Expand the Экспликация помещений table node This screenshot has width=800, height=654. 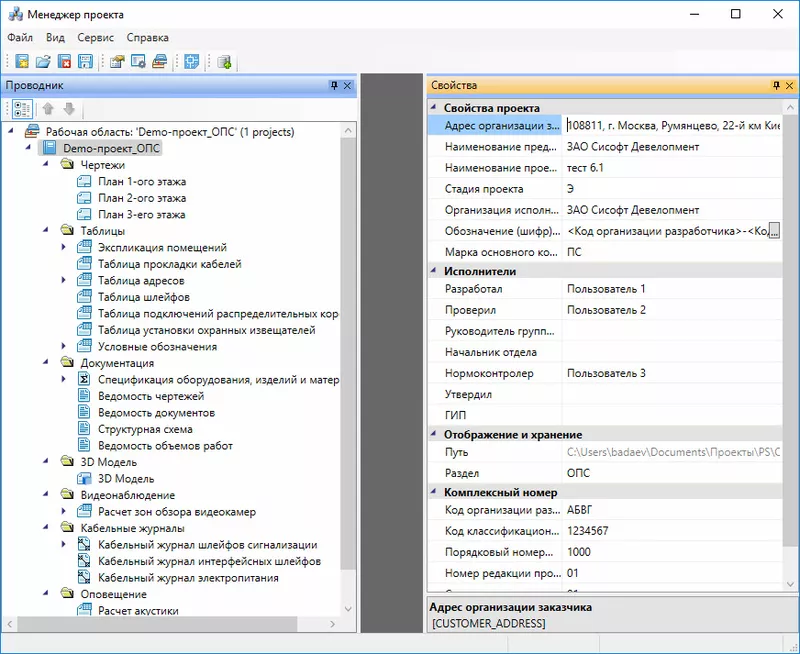64,247
